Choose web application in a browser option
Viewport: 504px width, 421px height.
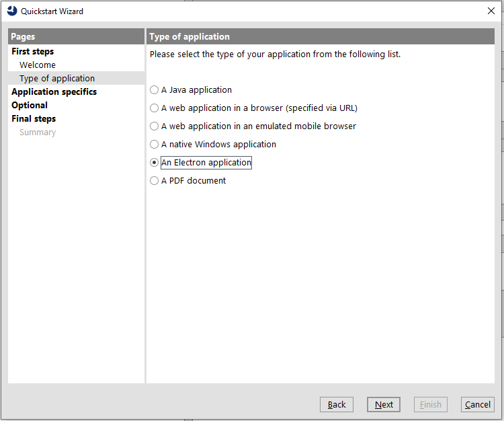155,108
